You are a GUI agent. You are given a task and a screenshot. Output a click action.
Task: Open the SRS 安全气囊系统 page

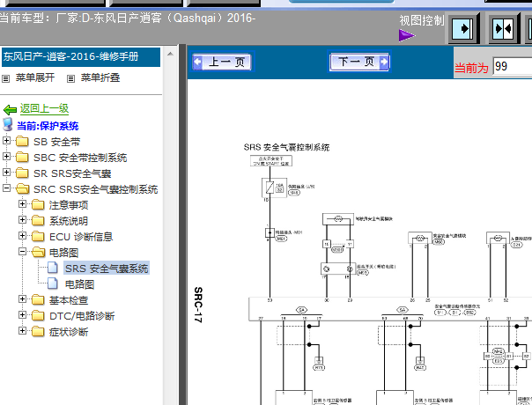coord(107,269)
